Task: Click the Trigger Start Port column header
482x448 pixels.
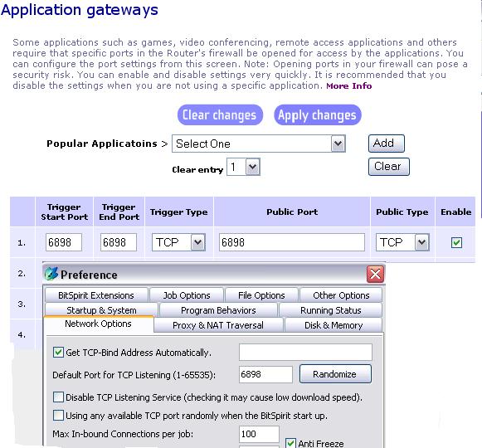Action: pyautogui.click(x=64, y=212)
